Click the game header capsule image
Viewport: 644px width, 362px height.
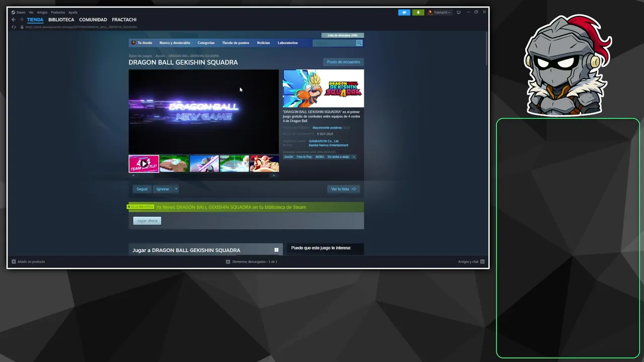click(x=323, y=88)
